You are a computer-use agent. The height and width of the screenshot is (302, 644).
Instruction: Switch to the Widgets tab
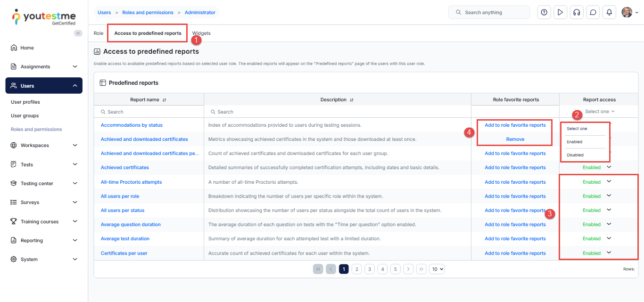[x=201, y=33]
